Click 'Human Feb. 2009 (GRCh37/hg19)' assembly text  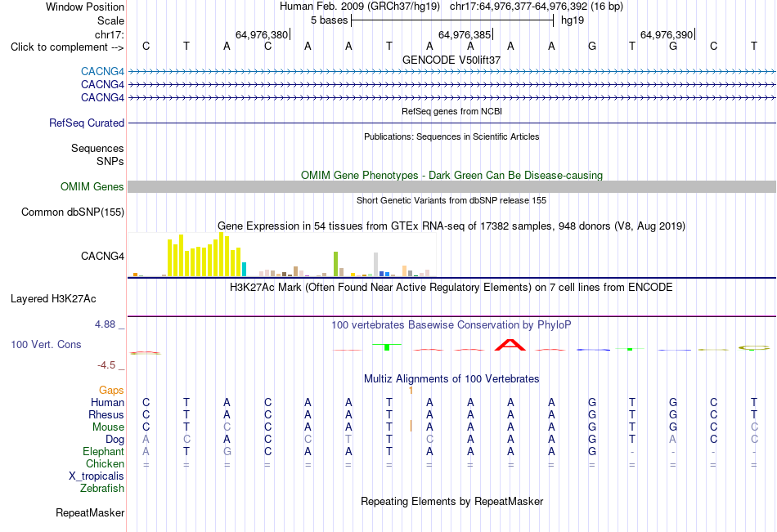pyautogui.click(x=360, y=7)
